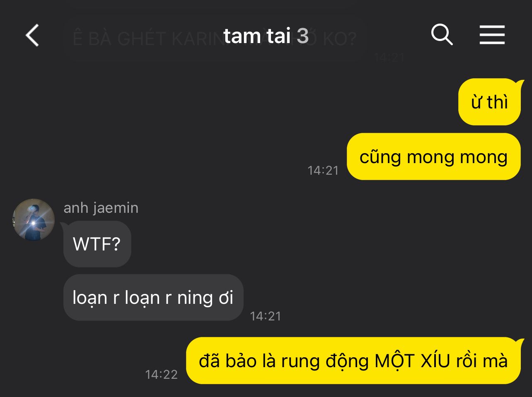Select the "loạn r loạn r ning ơi" message
This screenshot has width=532, height=397.
coord(153,297)
